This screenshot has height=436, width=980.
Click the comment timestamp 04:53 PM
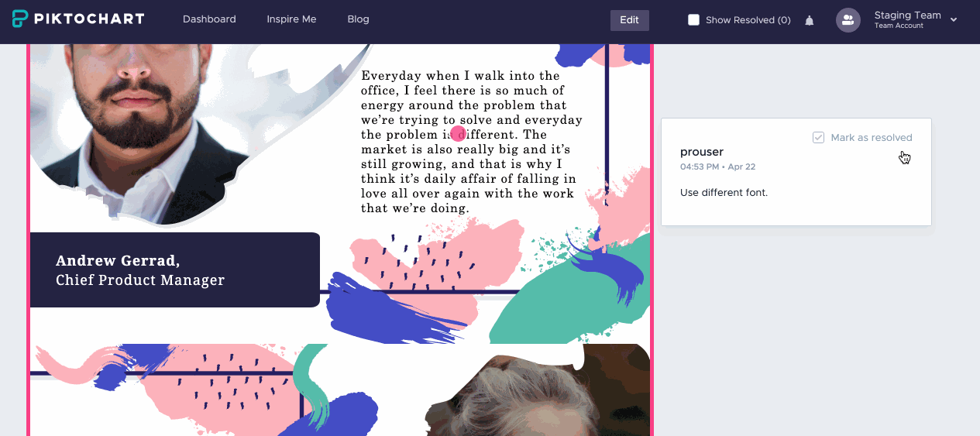(698, 167)
